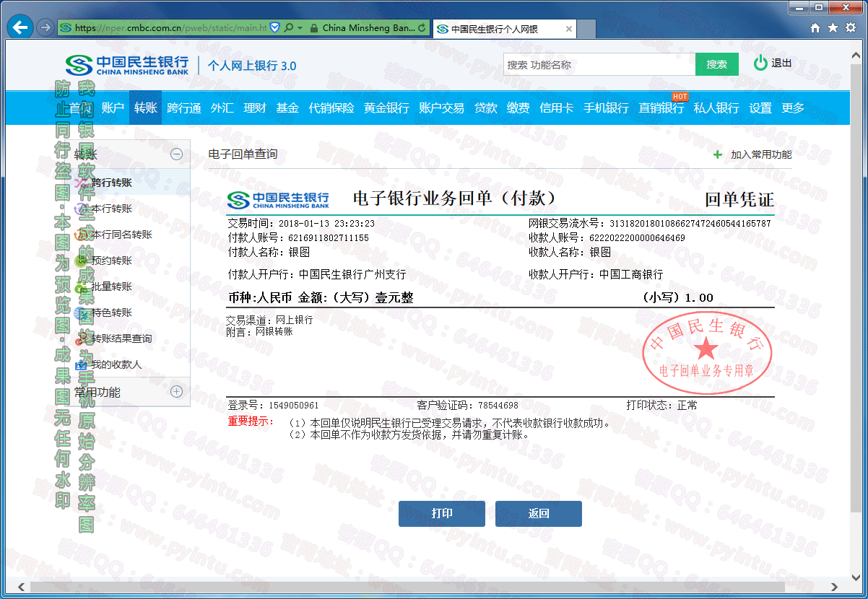Open 特色转账 in the sidebar
The height and width of the screenshot is (599, 868).
[x=111, y=312]
